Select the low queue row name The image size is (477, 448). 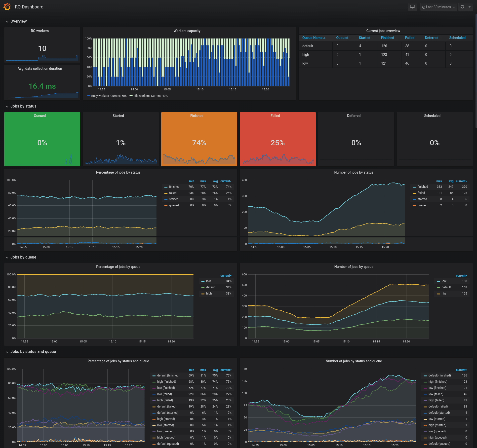pyautogui.click(x=305, y=63)
